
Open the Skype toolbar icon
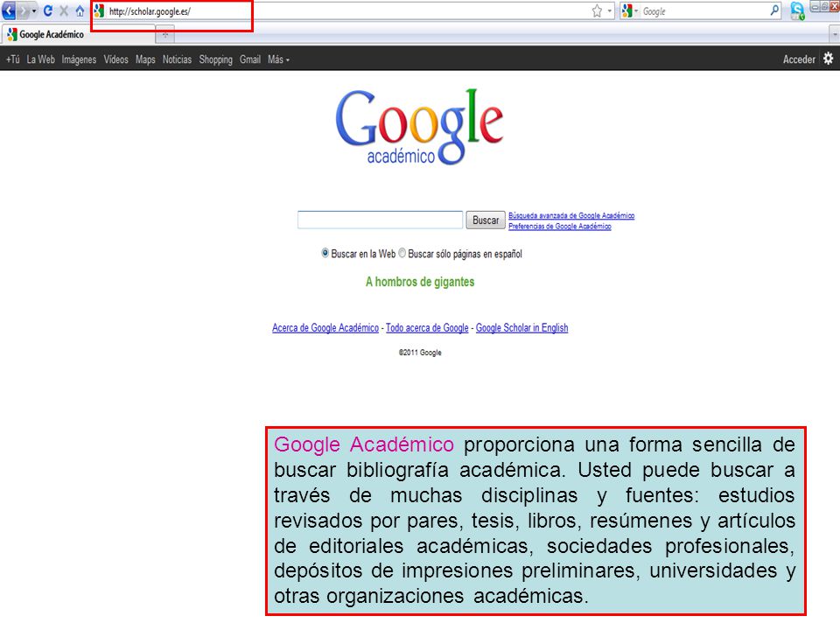[x=797, y=10]
